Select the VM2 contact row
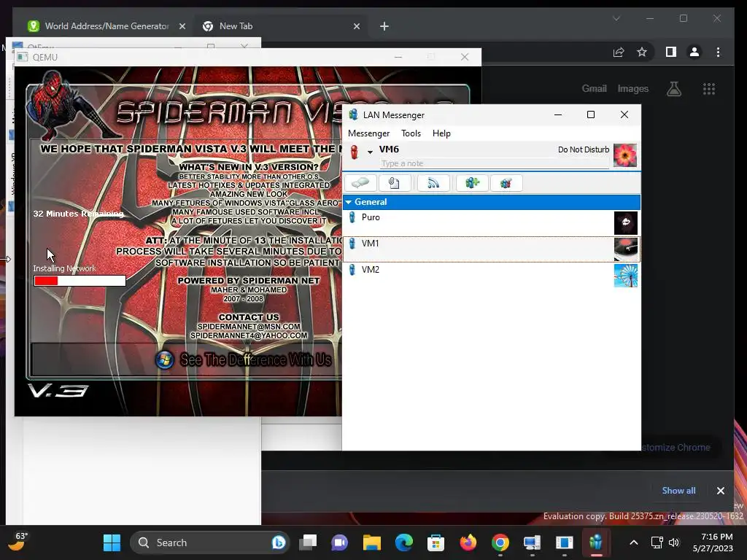Viewport: 747px width, 560px height. coord(491,275)
